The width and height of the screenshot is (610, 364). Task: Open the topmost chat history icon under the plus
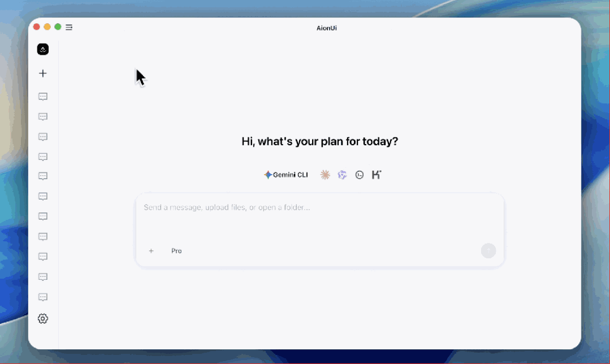[x=43, y=97]
